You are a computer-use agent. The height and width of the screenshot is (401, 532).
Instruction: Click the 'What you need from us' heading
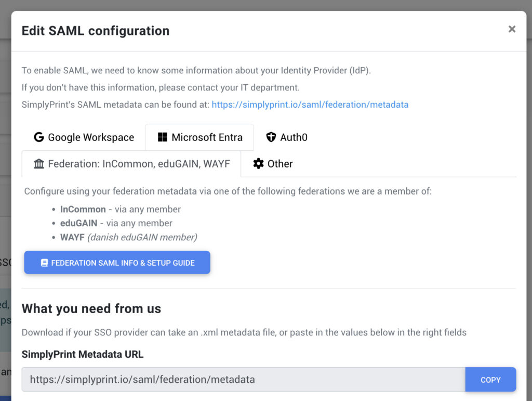pyautogui.click(x=91, y=308)
